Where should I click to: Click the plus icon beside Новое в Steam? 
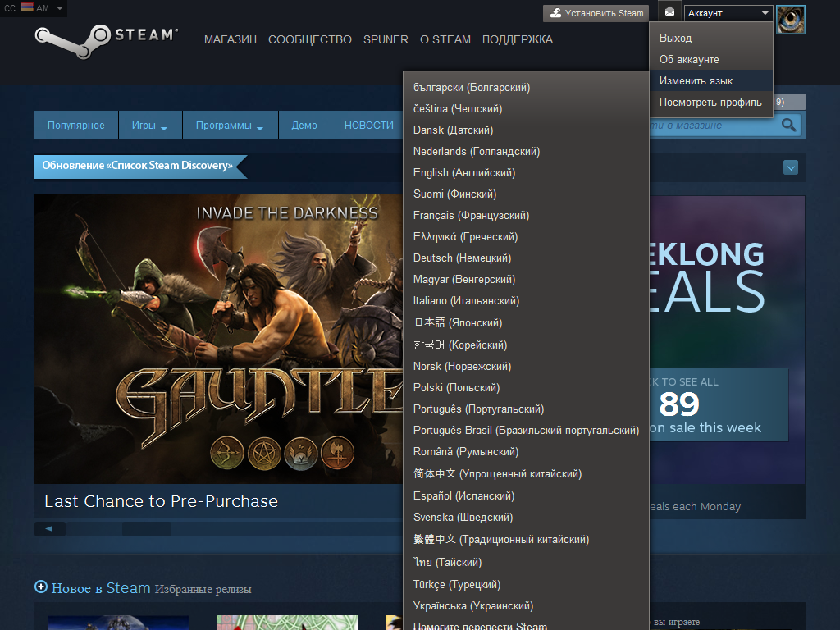point(41,587)
